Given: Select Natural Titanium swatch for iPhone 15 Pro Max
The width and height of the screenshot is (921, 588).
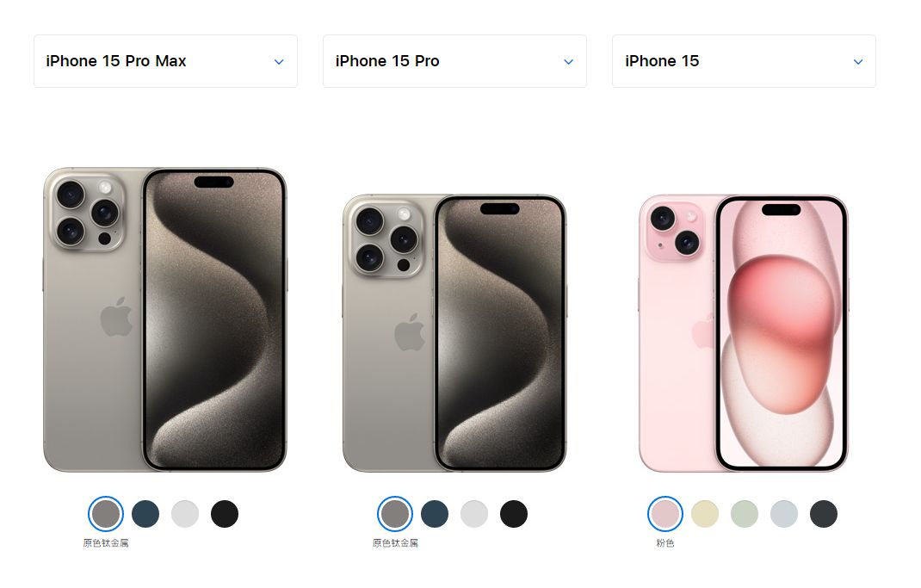Looking at the screenshot, I should tap(106, 514).
